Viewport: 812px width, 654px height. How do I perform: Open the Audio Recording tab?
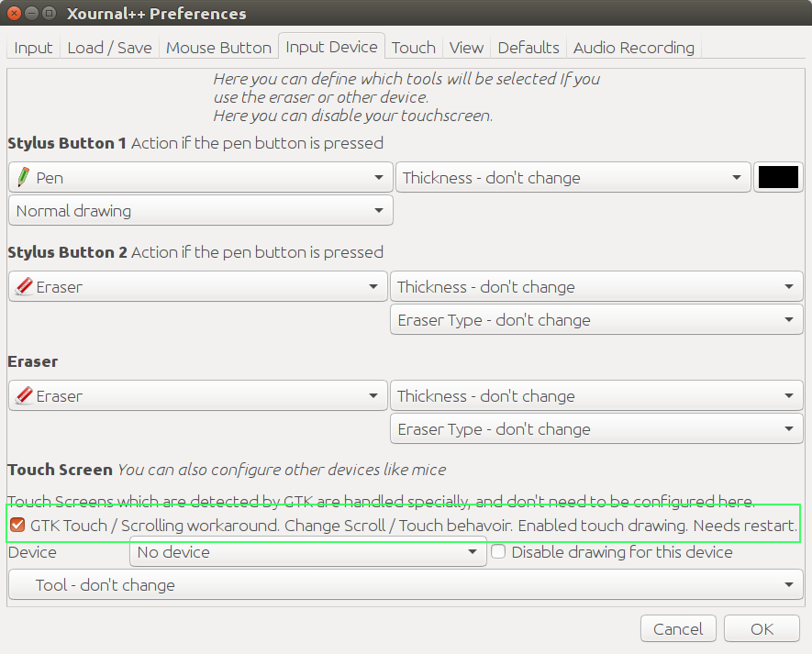tap(633, 47)
